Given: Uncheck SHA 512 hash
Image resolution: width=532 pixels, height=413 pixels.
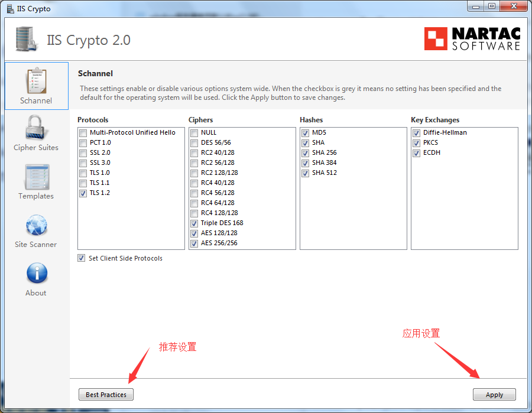Looking at the screenshot, I should (306, 173).
